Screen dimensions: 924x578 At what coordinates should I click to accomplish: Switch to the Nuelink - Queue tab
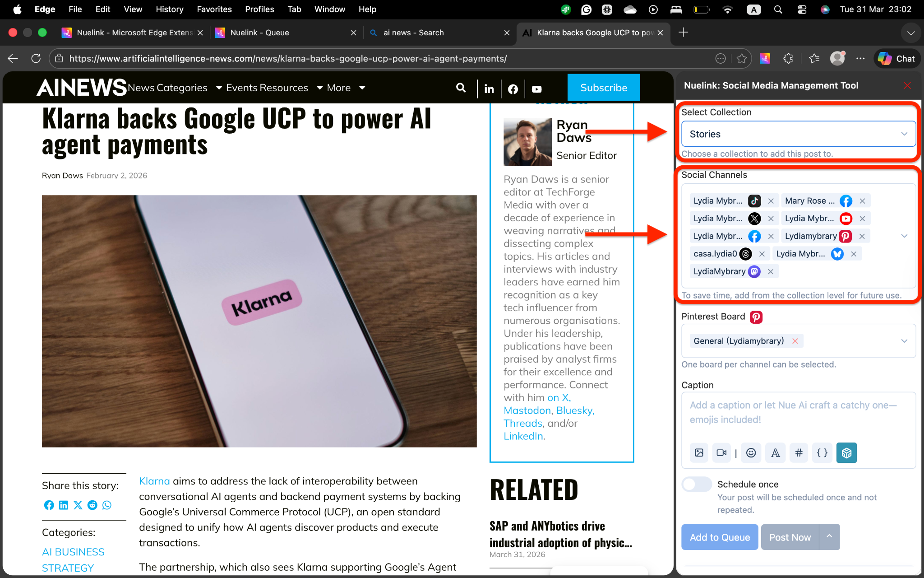259,33
